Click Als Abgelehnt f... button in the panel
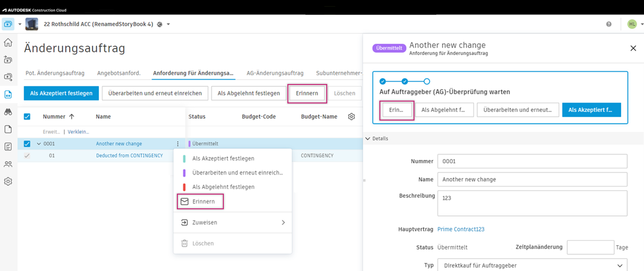 click(443, 110)
